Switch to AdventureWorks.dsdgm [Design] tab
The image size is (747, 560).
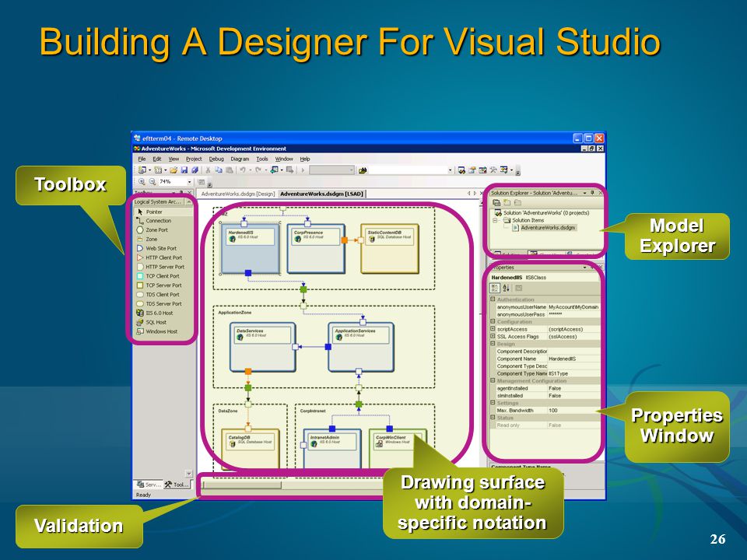tap(238, 194)
